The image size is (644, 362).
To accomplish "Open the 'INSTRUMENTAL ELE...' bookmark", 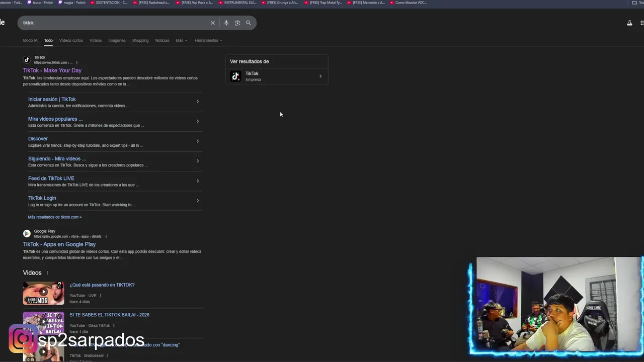I will coord(237,3).
